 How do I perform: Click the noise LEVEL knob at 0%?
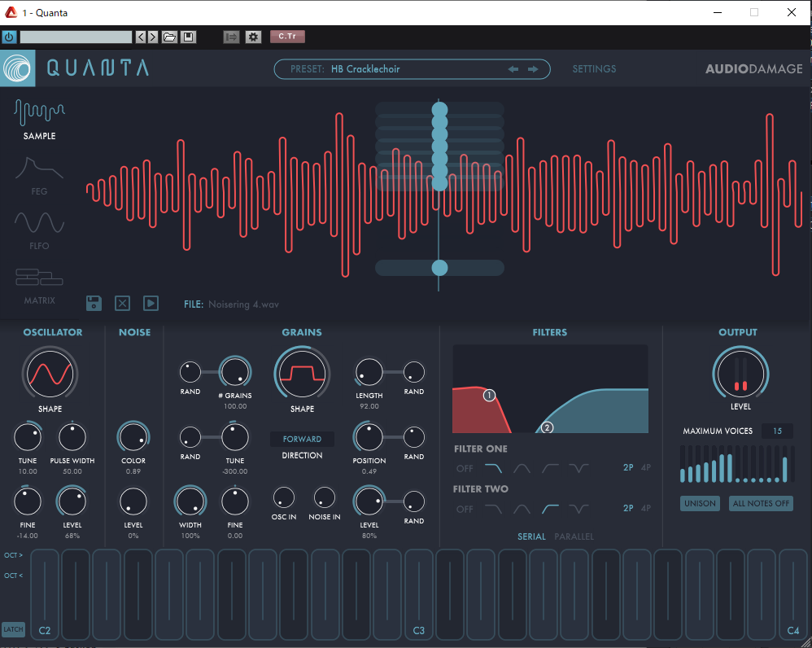click(x=133, y=501)
